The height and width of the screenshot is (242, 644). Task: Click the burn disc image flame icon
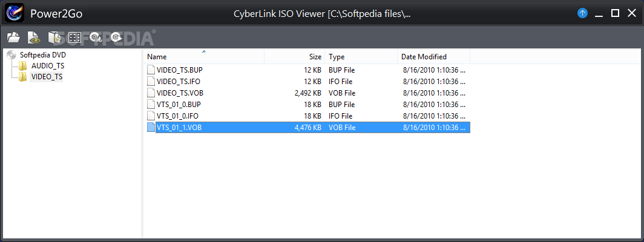[96, 38]
